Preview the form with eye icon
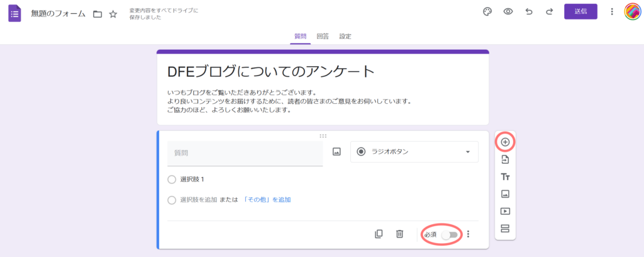 [x=508, y=11]
